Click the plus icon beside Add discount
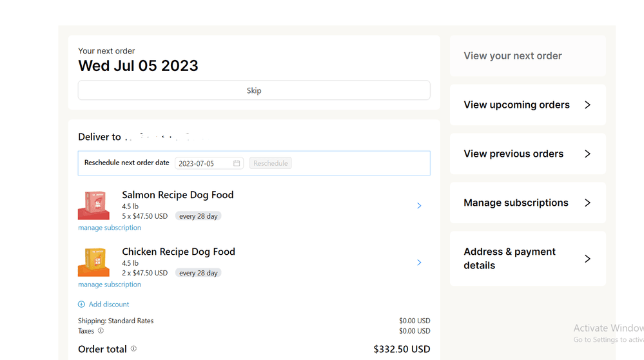 81,304
